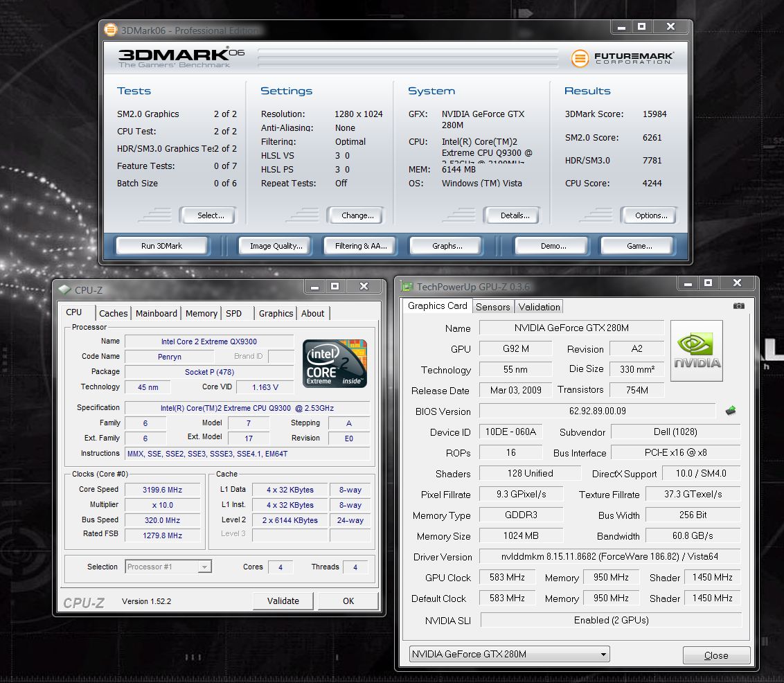Image resolution: width=784 pixels, height=683 pixels.
Task: Click the 3DMark Score value 15984
Action: click(x=654, y=114)
